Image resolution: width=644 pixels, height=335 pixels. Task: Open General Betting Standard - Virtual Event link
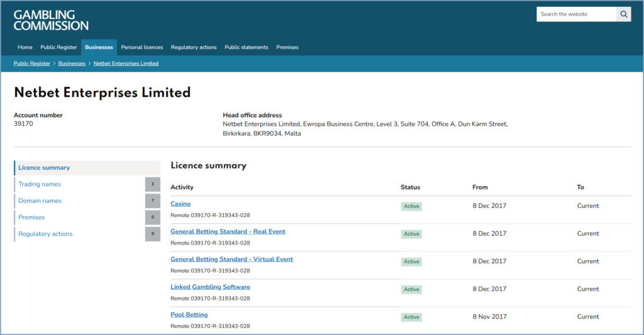pyautogui.click(x=231, y=260)
